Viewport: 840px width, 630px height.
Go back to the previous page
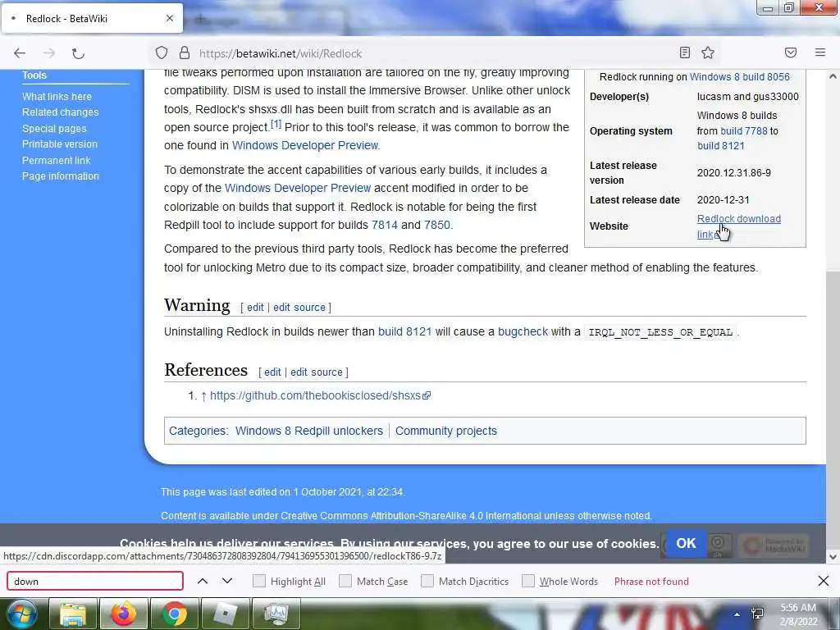pyautogui.click(x=20, y=53)
